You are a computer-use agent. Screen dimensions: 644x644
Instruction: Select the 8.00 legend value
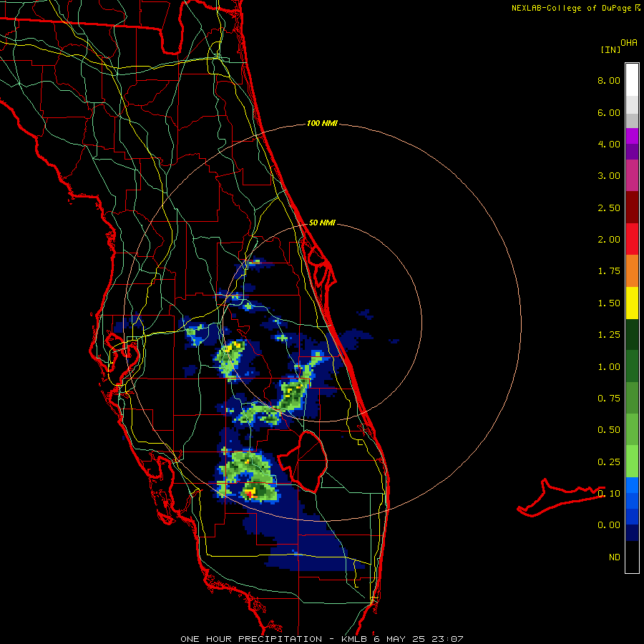tap(609, 80)
